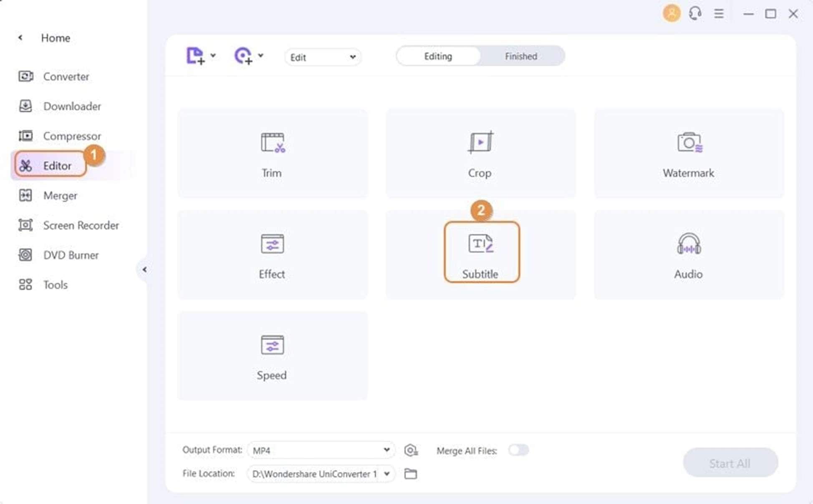Open the Effect tool
Image resolution: width=813 pixels, height=504 pixels.
[x=273, y=255]
